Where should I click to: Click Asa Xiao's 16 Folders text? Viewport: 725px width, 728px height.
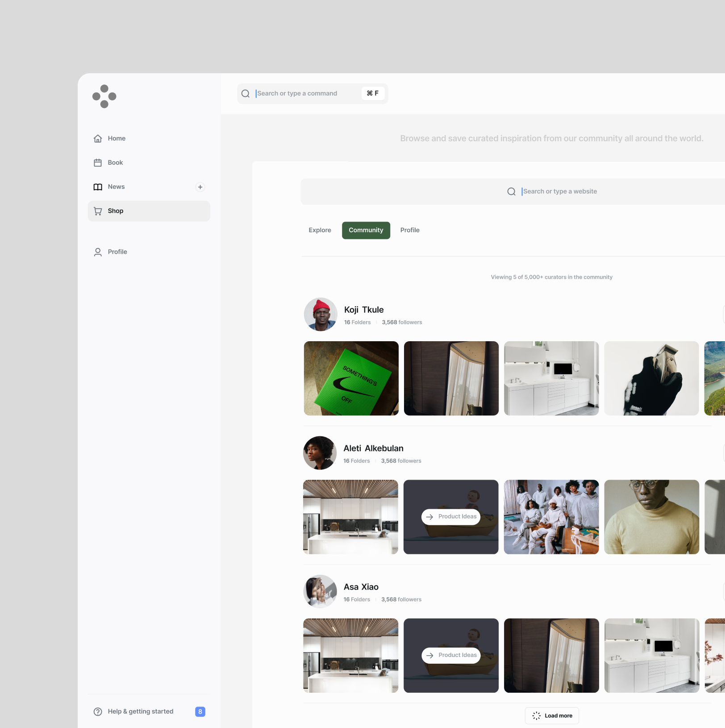coord(357,599)
